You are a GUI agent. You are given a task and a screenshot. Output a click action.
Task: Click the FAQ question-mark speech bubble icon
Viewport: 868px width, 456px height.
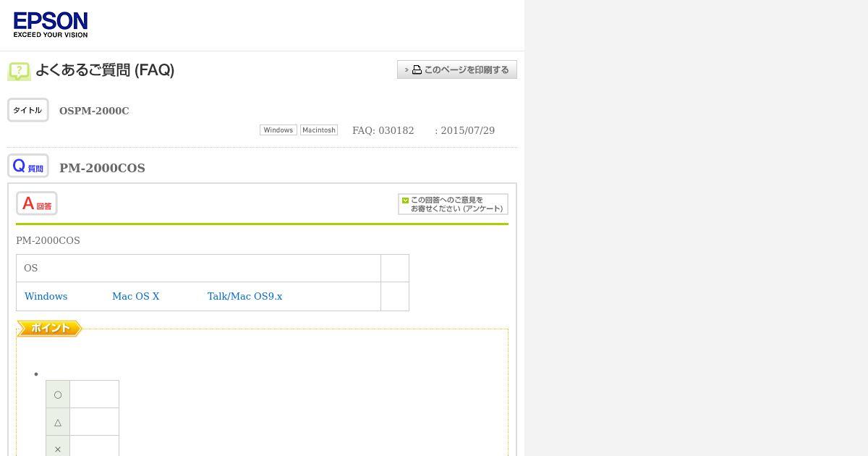click(19, 71)
